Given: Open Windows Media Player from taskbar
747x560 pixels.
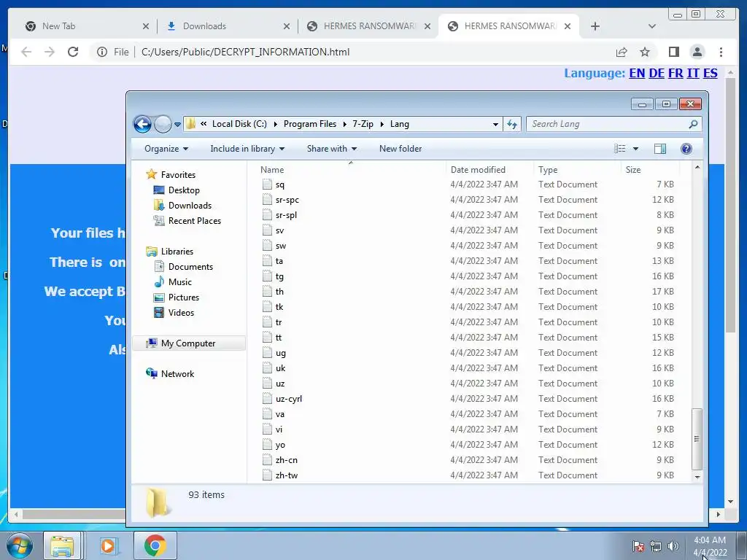Looking at the screenshot, I should point(108,545).
